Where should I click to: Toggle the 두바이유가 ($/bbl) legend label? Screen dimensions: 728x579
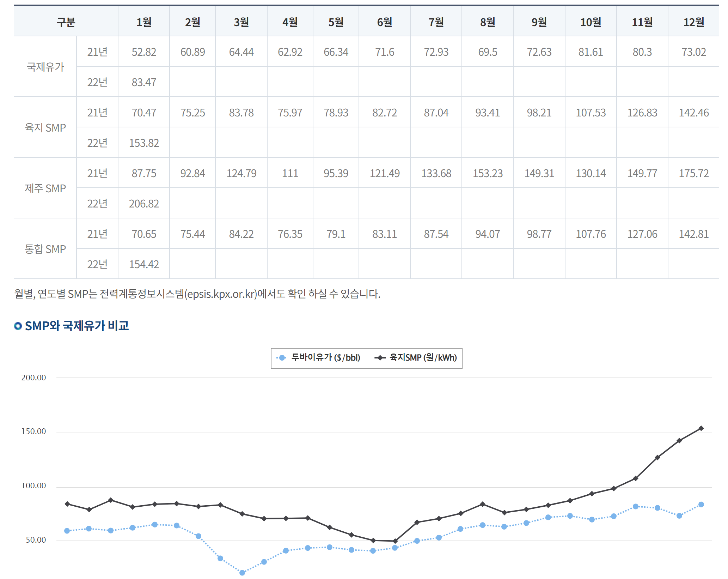pos(325,358)
